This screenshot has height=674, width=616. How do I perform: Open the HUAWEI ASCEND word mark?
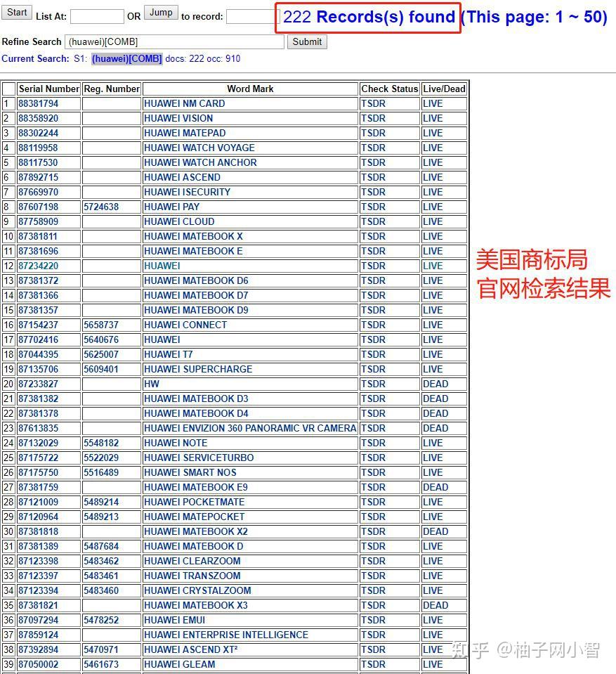(x=182, y=177)
